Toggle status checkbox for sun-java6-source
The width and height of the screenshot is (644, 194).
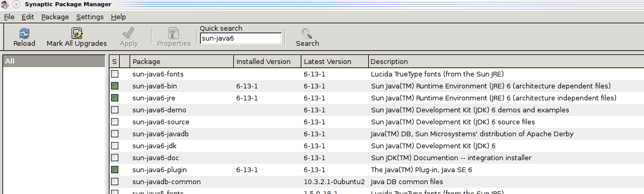coord(115,122)
